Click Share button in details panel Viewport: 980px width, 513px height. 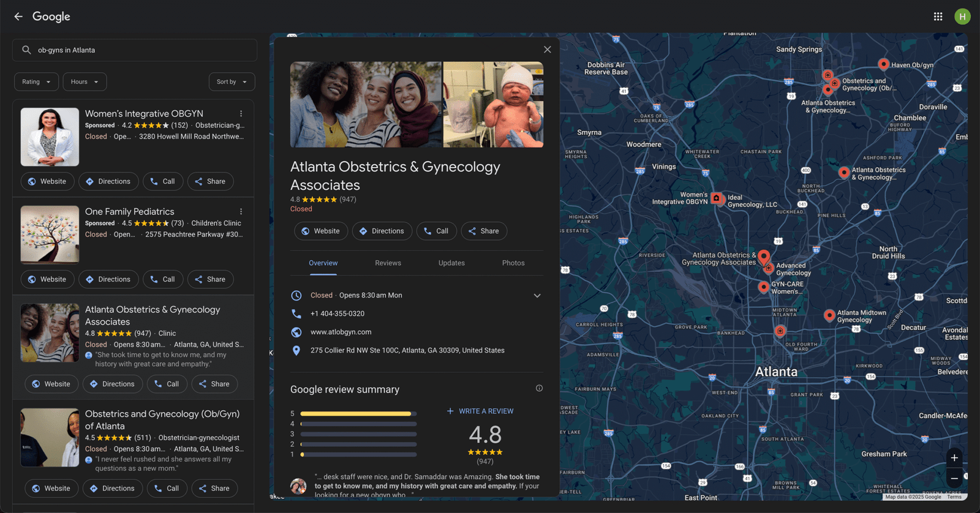point(484,231)
